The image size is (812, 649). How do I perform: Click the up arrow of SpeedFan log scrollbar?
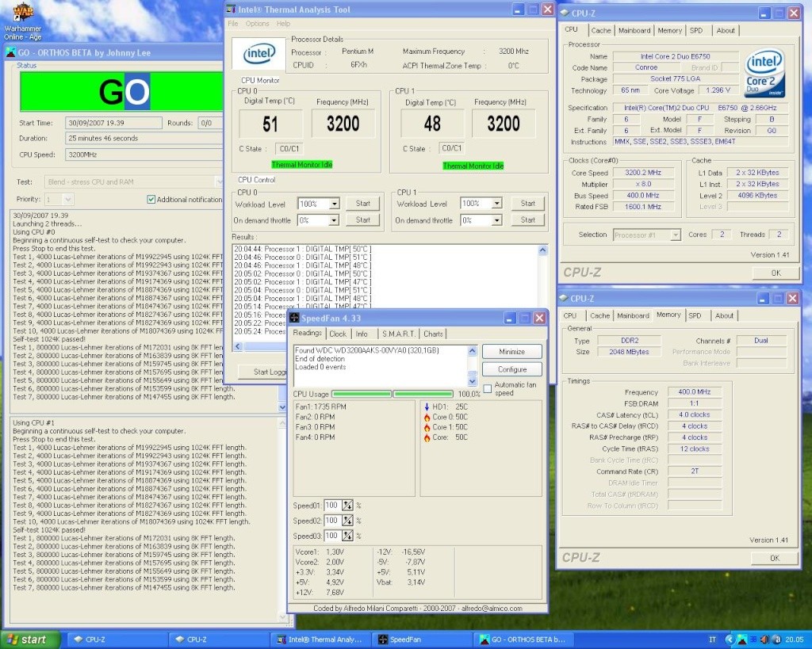click(472, 351)
